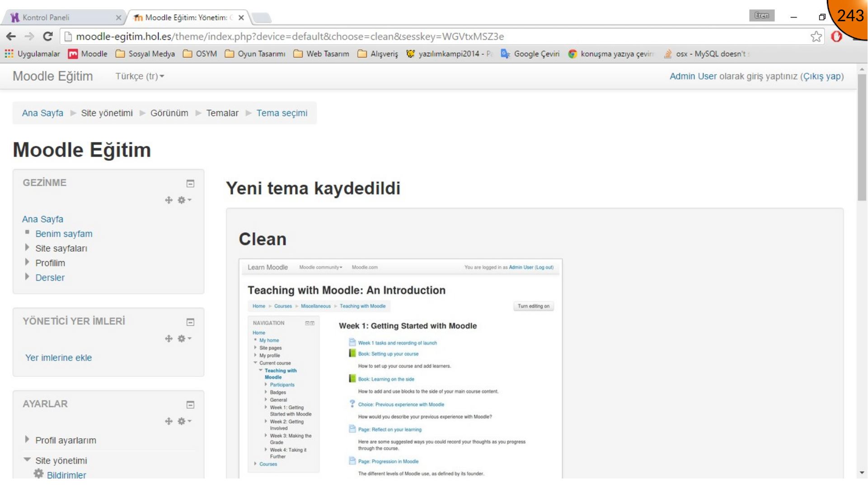
Task: Collapse the Gezinme block with hide icon
Action: (x=190, y=183)
